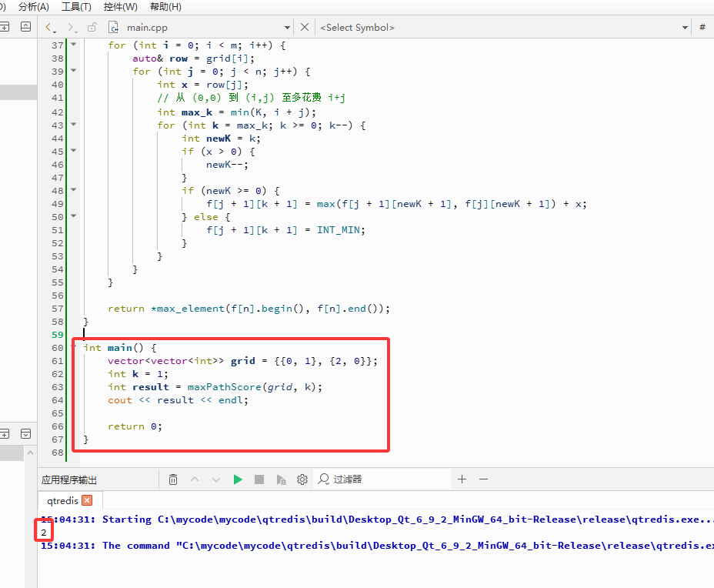Image resolution: width=714 pixels, height=588 pixels.
Task: Click line number 59 in the gutter
Action: coord(58,335)
